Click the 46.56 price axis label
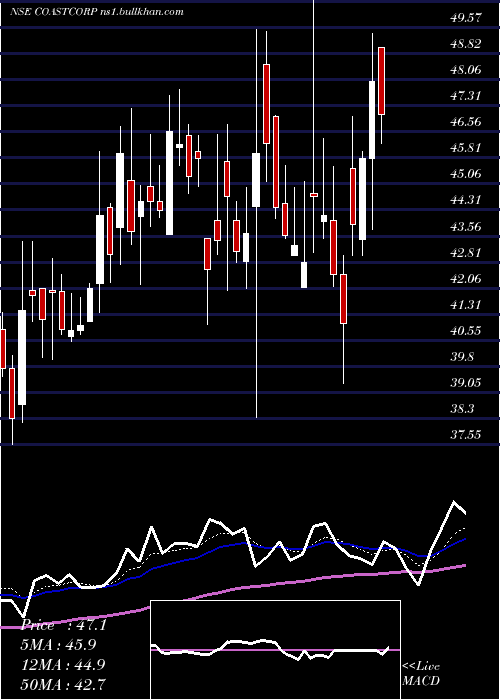This screenshot has height=700, width=500. [x=466, y=121]
